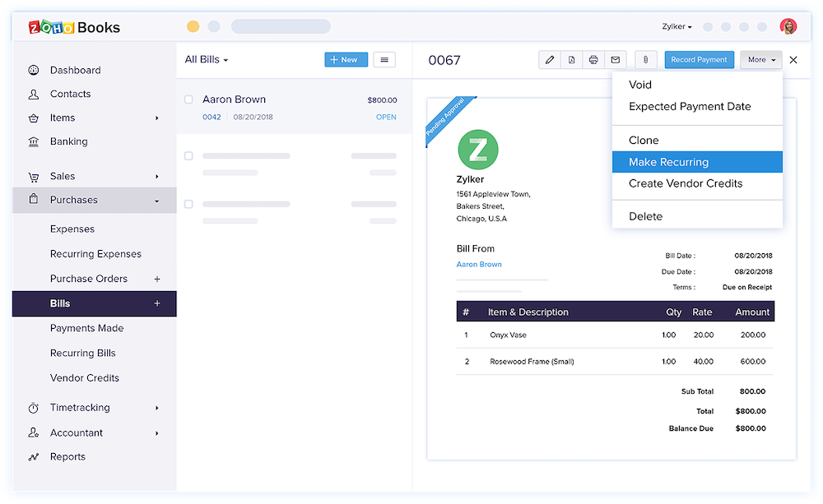Screen dimensions: 823x504
Task: Click the Items basket icon
Action: click(34, 118)
